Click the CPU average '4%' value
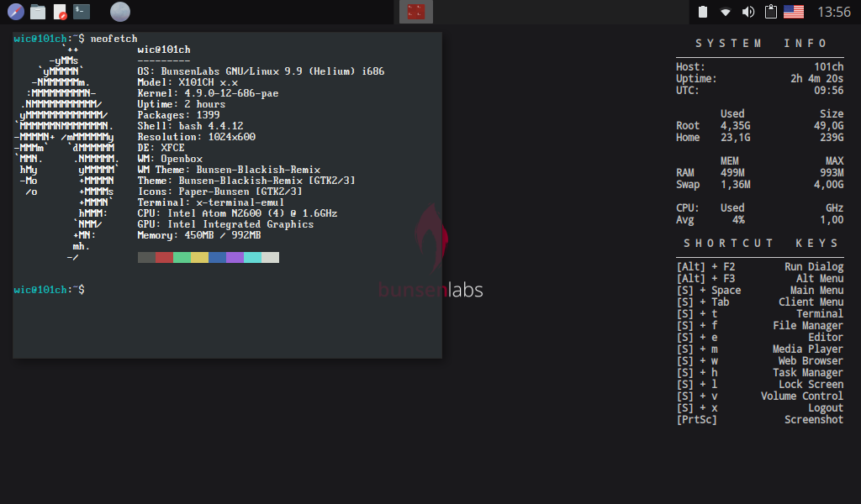The image size is (861, 504). [x=738, y=220]
